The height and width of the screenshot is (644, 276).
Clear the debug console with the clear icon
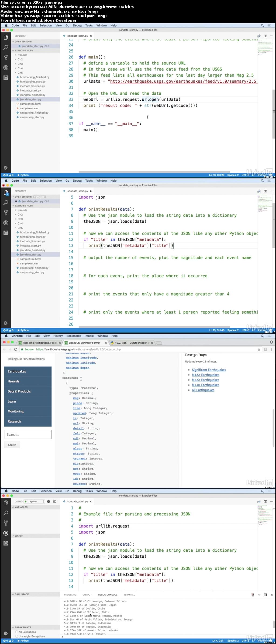pos(253,595)
